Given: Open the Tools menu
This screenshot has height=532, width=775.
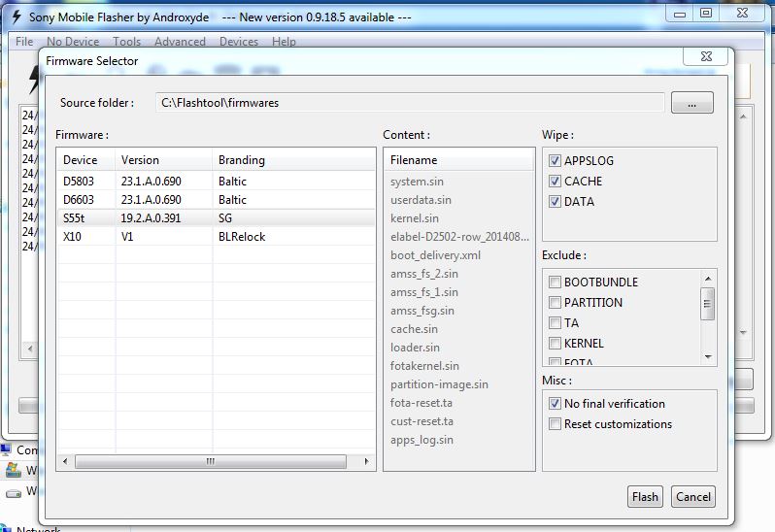Looking at the screenshot, I should [126, 42].
